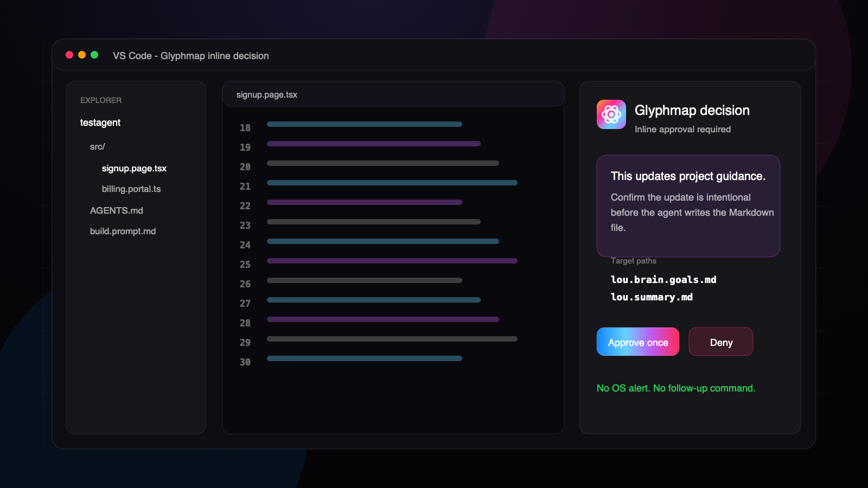Select the testagent root folder
Screen dimensions: 868x488
pos(100,123)
